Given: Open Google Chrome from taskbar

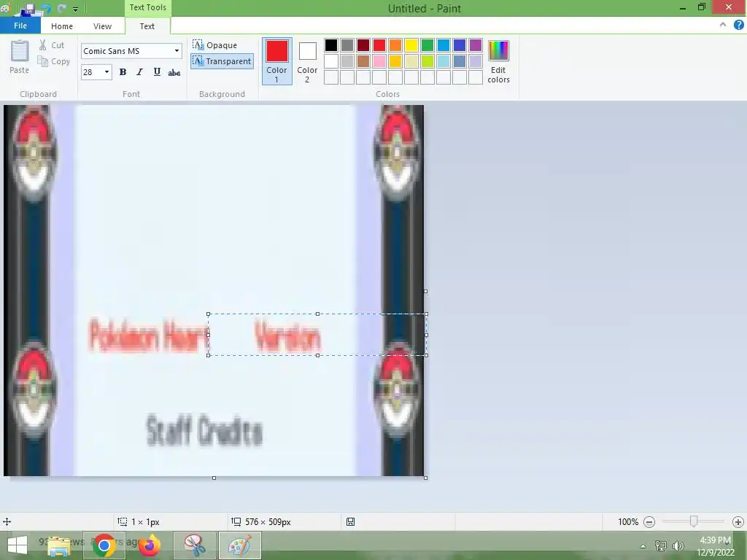Looking at the screenshot, I should click(x=104, y=545).
